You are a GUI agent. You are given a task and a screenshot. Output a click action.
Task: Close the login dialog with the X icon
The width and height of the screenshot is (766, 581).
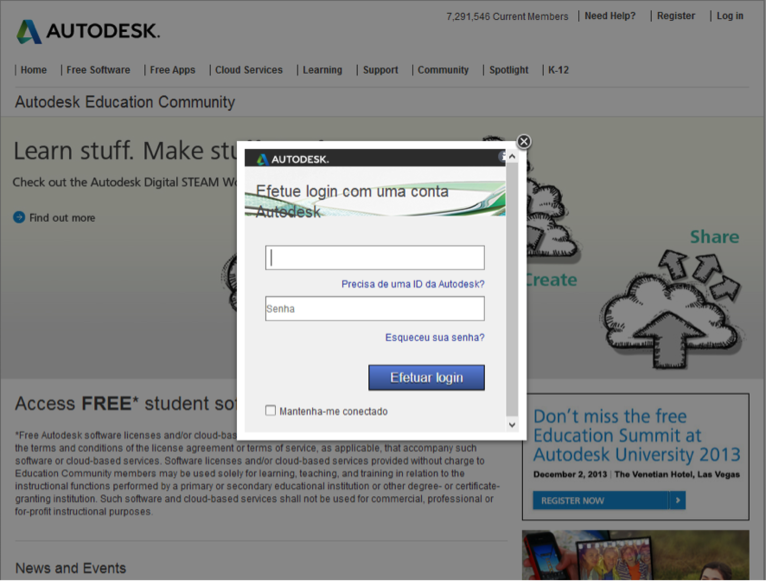(524, 142)
